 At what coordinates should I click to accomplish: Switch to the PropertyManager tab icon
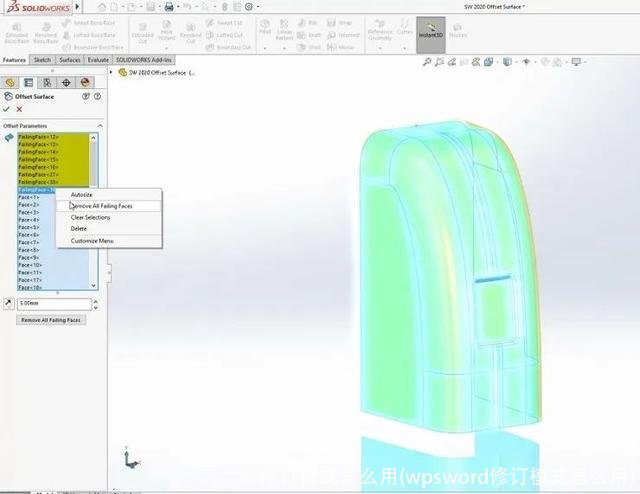[x=29, y=83]
